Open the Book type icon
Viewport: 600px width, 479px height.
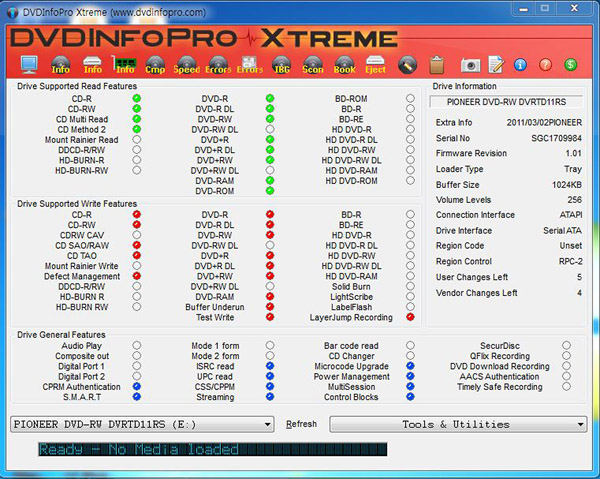344,65
